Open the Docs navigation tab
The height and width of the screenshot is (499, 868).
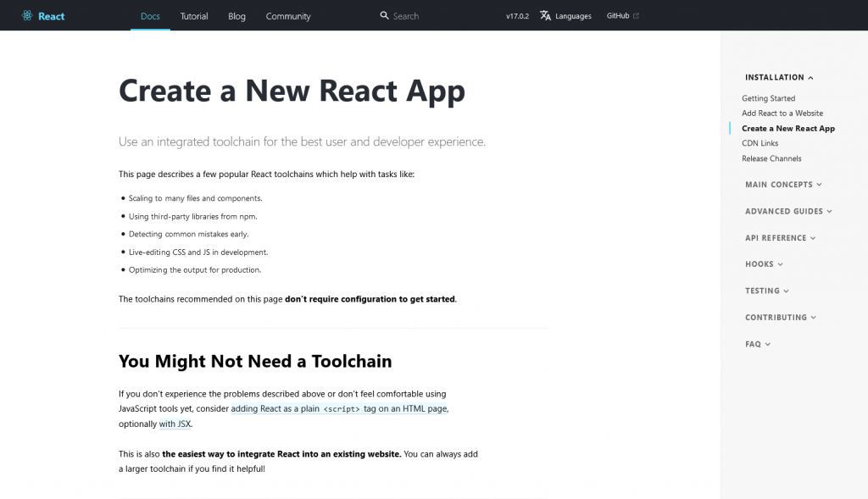click(x=150, y=16)
